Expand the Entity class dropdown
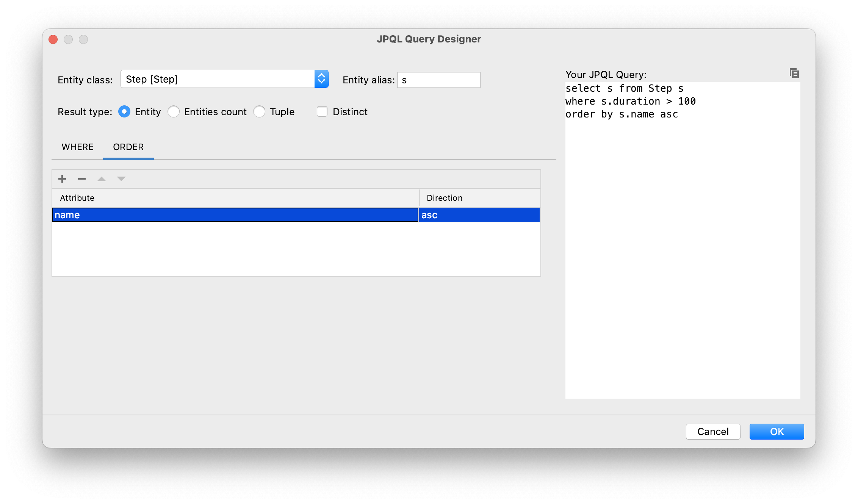The image size is (858, 504). pos(322,80)
